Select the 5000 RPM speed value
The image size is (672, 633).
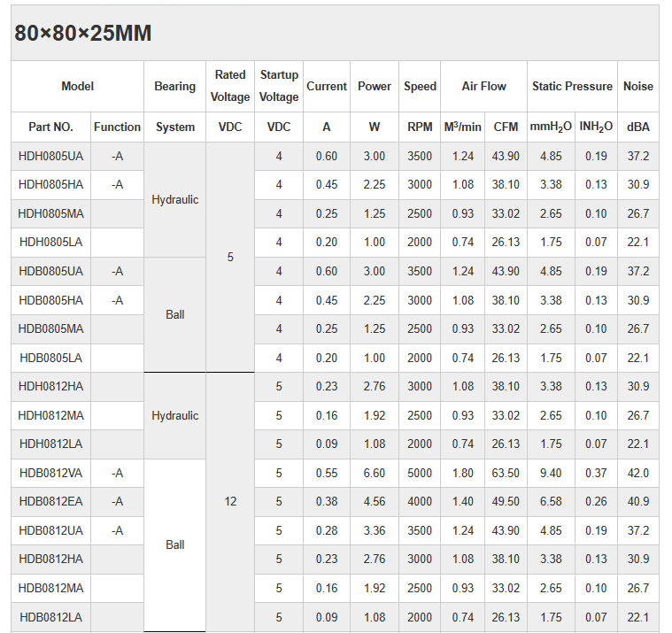[420, 473]
